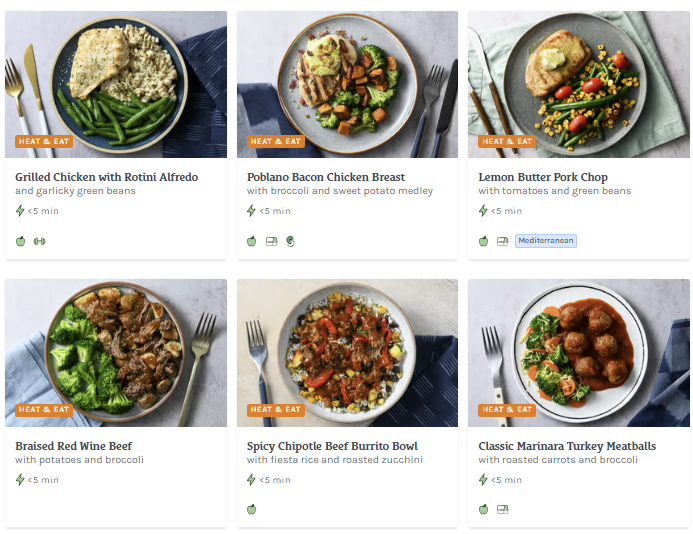Click the apple icon on Grilled Chicken card
Viewport: 693px width, 534px height.
pyautogui.click(x=20, y=241)
